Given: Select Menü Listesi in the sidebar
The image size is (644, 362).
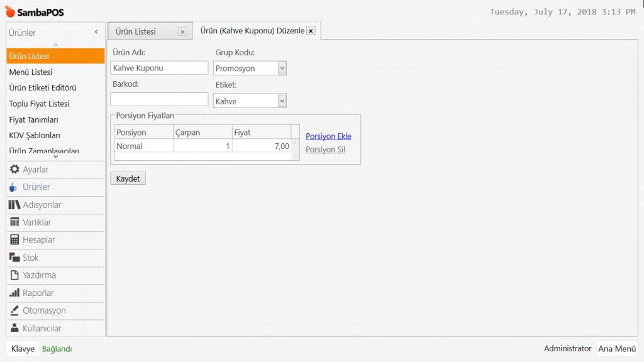Looking at the screenshot, I should 31,72.
